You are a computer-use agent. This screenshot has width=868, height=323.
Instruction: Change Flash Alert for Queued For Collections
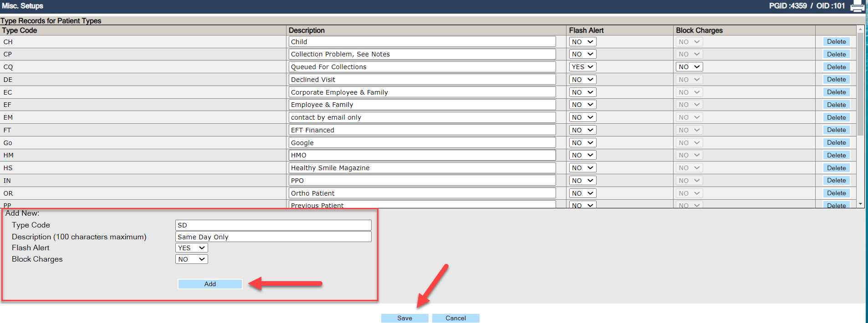point(582,67)
